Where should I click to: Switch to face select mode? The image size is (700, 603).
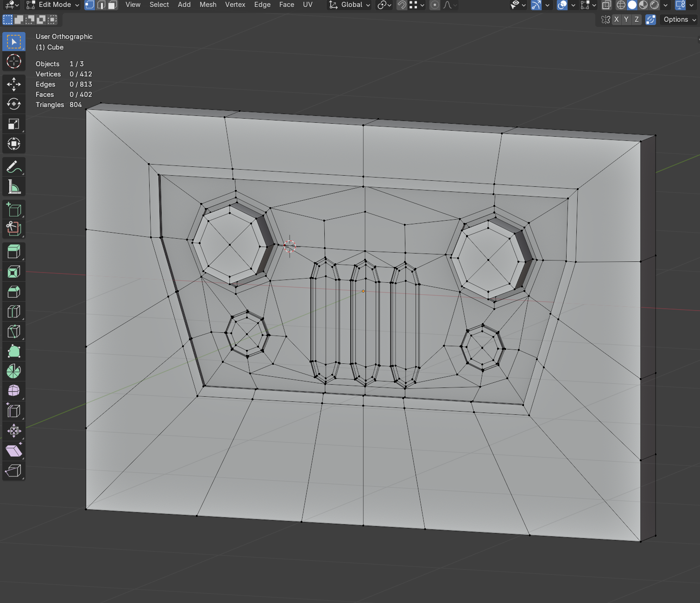pos(113,5)
